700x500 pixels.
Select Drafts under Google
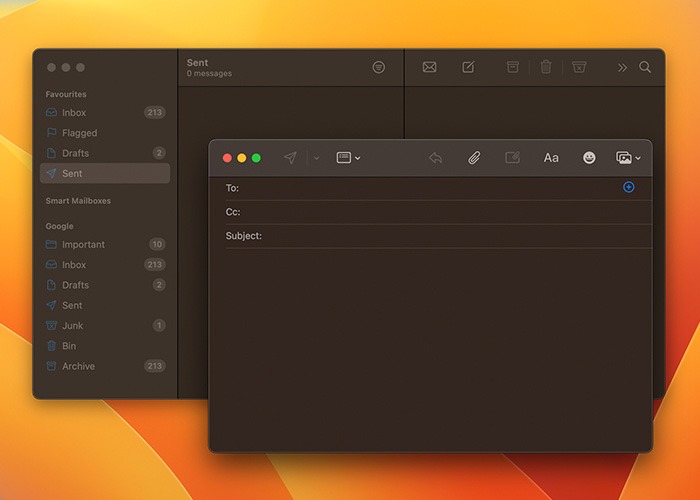105,285
